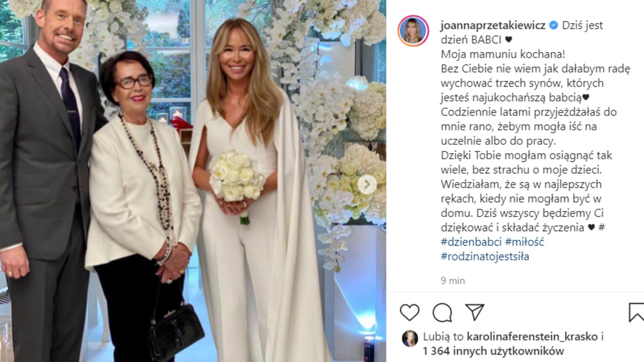Share the post via paper plane icon
644x362 pixels.
coord(475,312)
